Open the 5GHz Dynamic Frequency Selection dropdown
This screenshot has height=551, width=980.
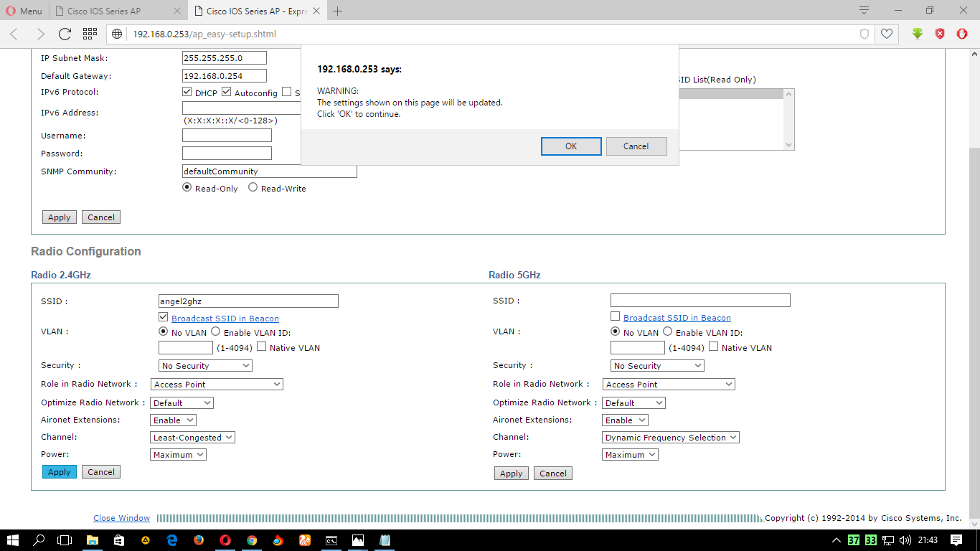[671, 438]
